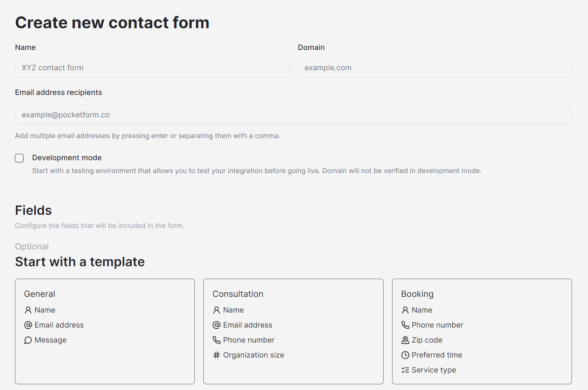
Task: Focus the Domain input field
Action: (x=435, y=67)
